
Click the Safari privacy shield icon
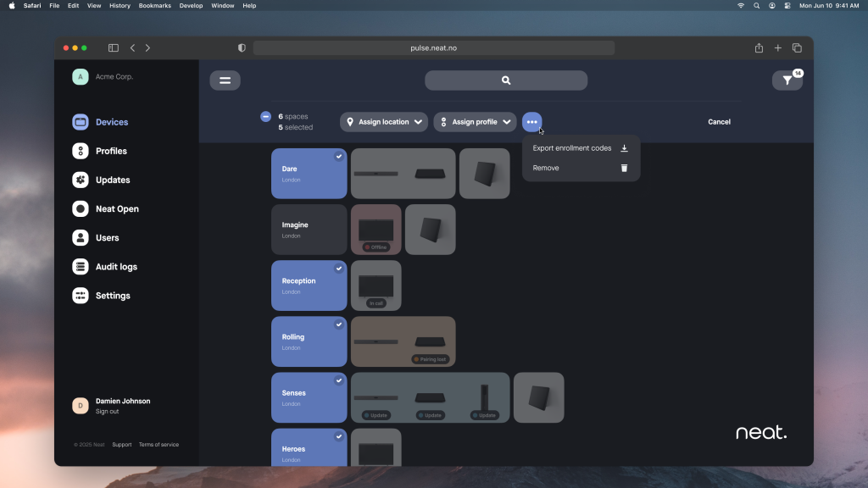click(242, 48)
